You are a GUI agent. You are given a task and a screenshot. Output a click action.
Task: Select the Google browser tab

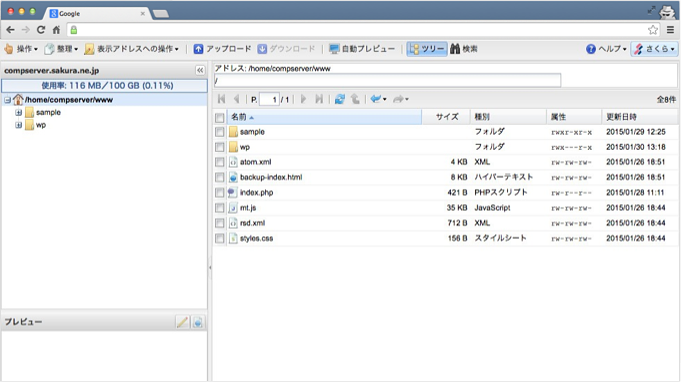pyautogui.click(x=96, y=13)
